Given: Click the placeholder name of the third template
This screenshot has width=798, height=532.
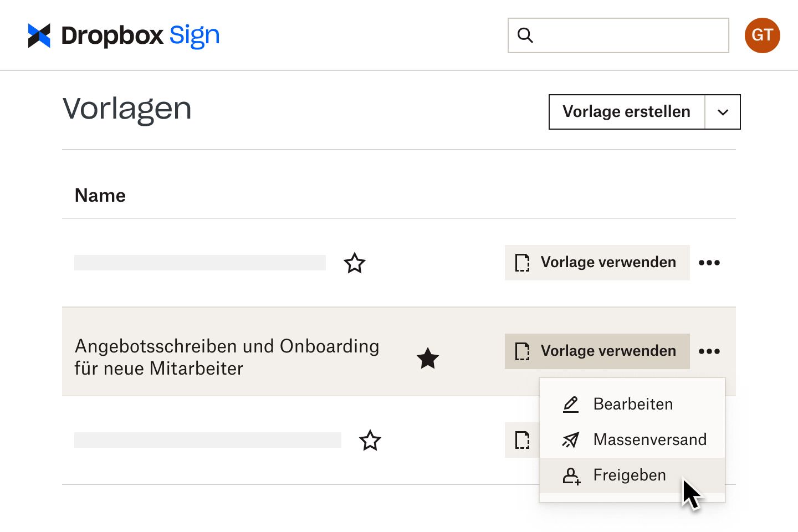Looking at the screenshot, I should pyautogui.click(x=208, y=440).
